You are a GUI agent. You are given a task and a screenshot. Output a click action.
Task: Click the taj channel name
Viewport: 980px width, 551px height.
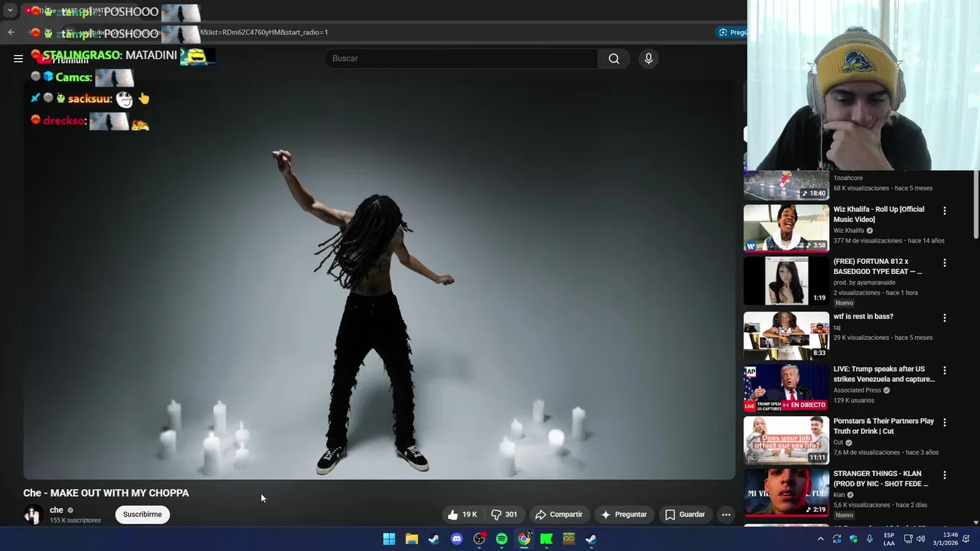click(837, 328)
